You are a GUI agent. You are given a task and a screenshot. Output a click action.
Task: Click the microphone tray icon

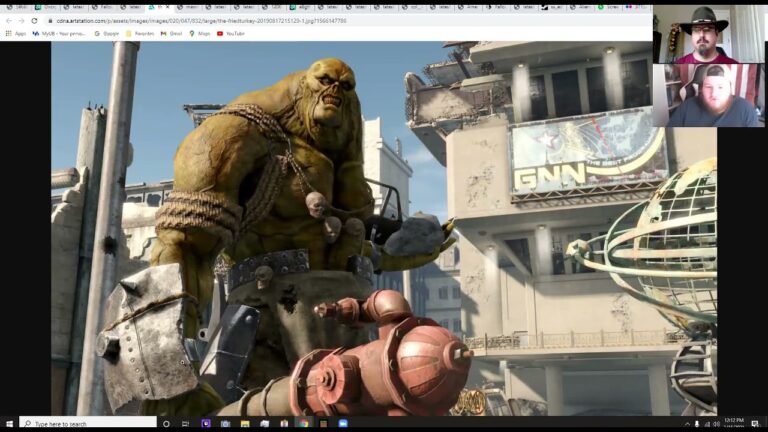[x=697, y=424]
